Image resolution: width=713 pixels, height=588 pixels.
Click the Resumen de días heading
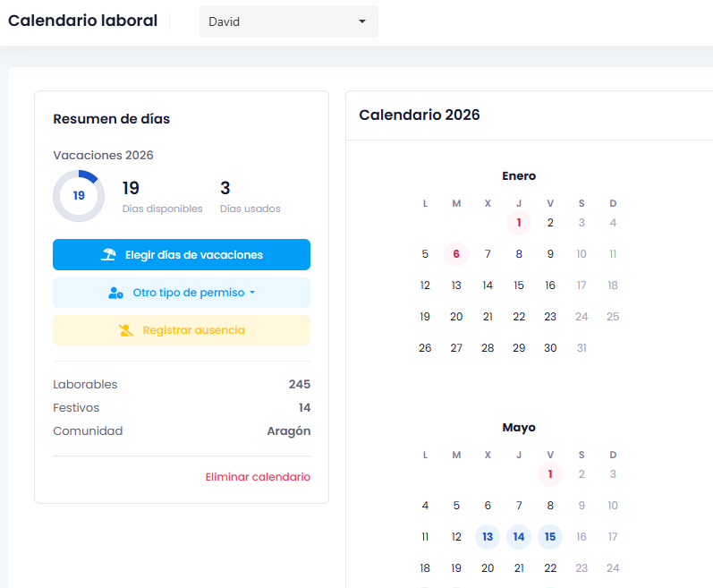[x=112, y=119]
